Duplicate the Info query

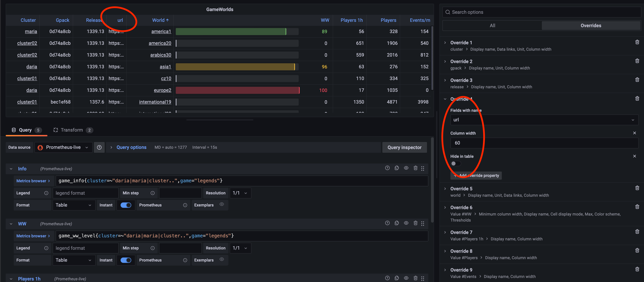(x=397, y=168)
